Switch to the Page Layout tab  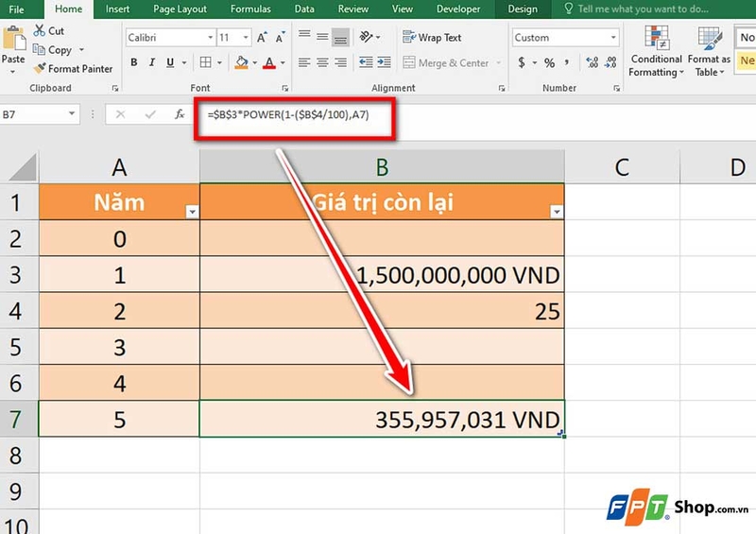(180, 9)
